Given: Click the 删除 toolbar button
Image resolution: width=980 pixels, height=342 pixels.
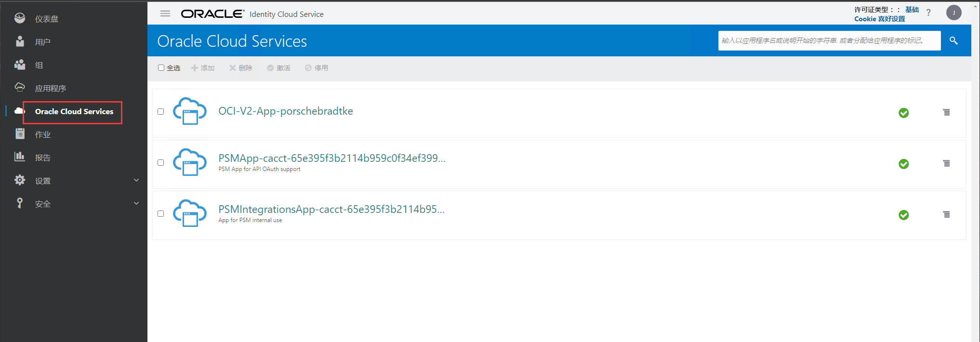Looking at the screenshot, I should (241, 68).
